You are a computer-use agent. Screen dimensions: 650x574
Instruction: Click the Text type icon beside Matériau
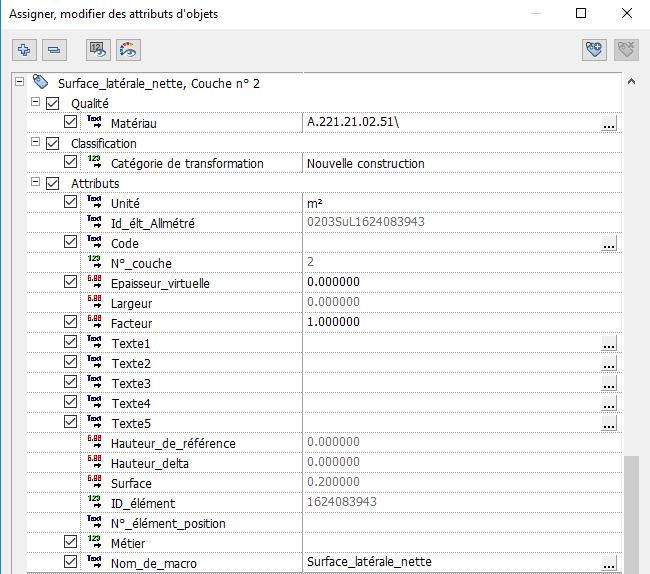tap(95, 122)
